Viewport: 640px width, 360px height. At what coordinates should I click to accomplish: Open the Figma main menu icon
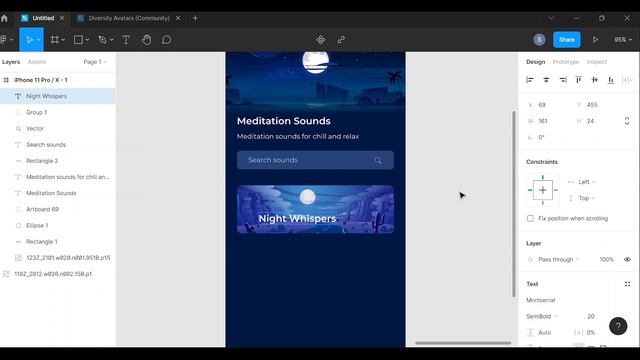coord(4,40)
